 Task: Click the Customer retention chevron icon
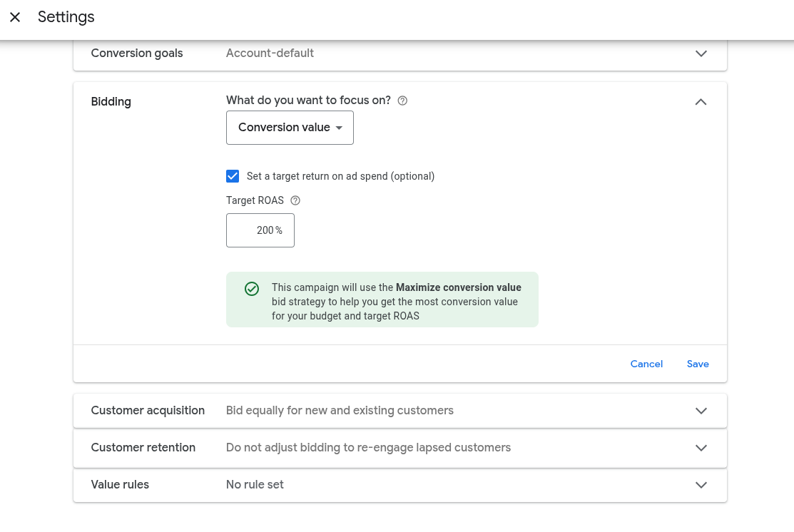[x=701, y=448]
